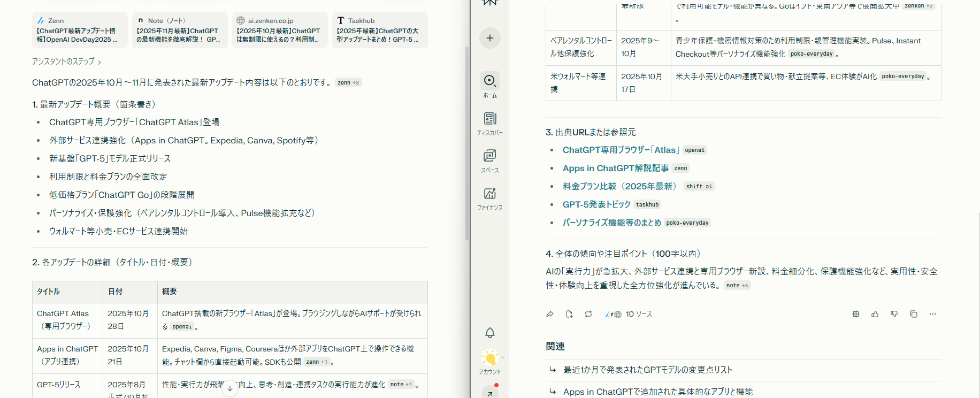Open the three-dots more options menu
980x398 pixels.
click(932, 314)
